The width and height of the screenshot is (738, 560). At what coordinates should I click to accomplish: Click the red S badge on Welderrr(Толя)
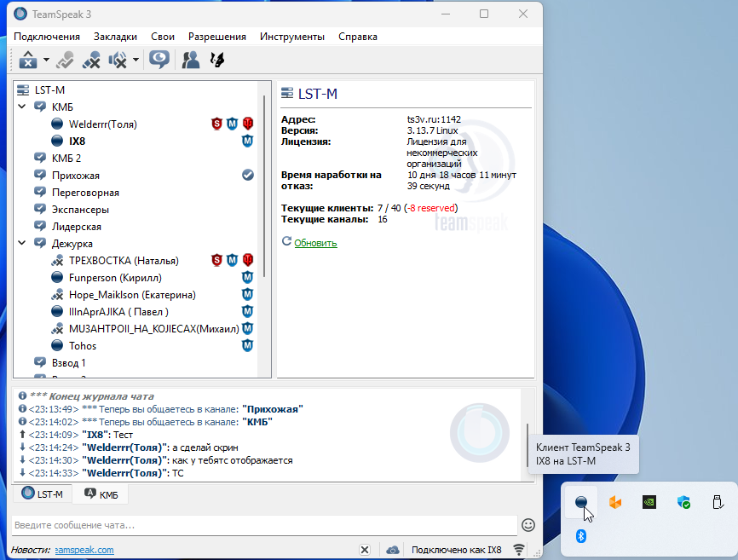click(x=216, y=124)
